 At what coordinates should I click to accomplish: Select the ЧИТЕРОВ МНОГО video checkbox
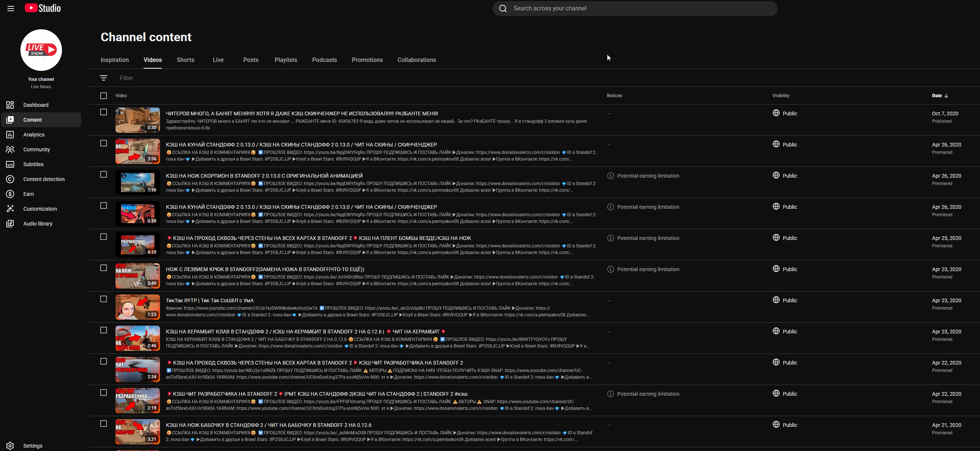[x=104, y=112]
